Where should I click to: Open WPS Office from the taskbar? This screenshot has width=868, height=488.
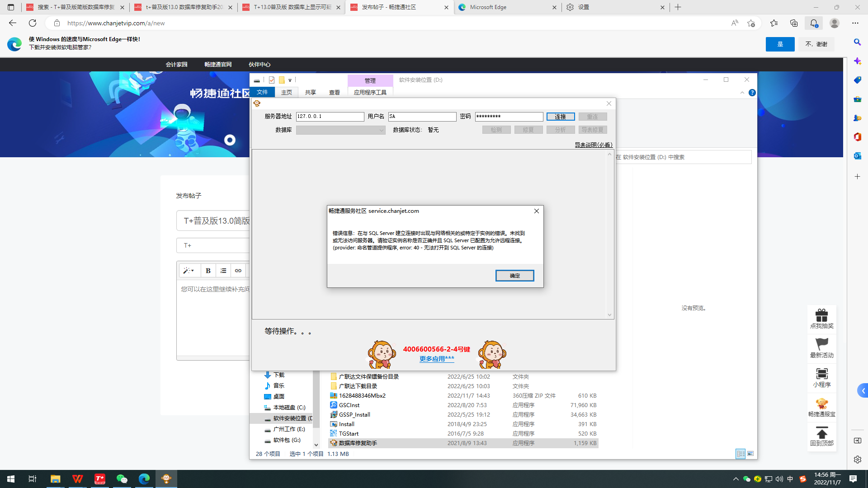click(x=78, y=479)
